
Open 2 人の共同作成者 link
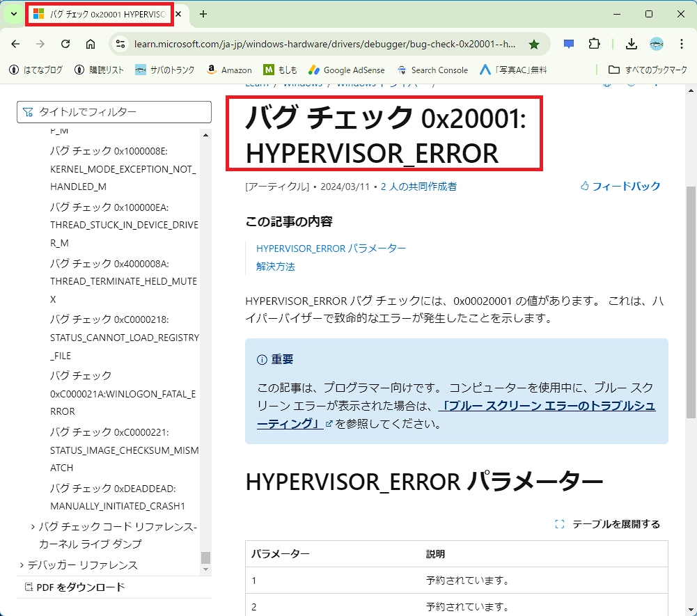[x=418, y=187]
